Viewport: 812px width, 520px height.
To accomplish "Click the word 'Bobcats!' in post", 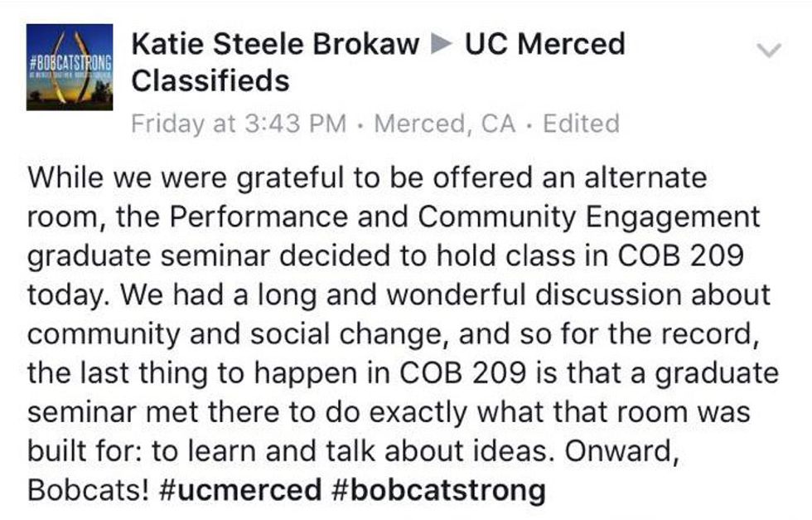I will tap(88, 490).
